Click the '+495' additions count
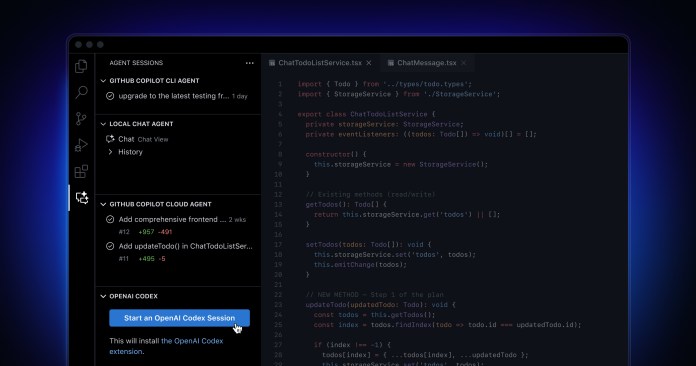Screen dimensions: 696x366 [x=146, y=259]
